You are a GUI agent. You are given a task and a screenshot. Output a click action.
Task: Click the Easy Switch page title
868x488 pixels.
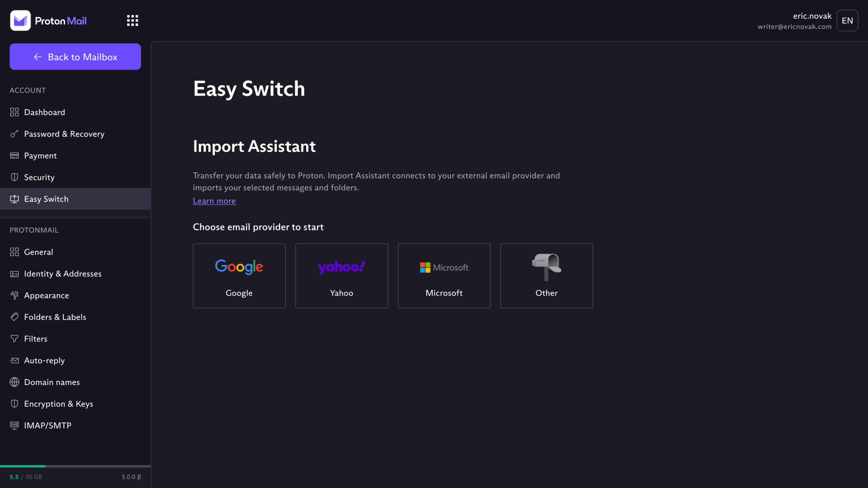click(x=249, y=89)
